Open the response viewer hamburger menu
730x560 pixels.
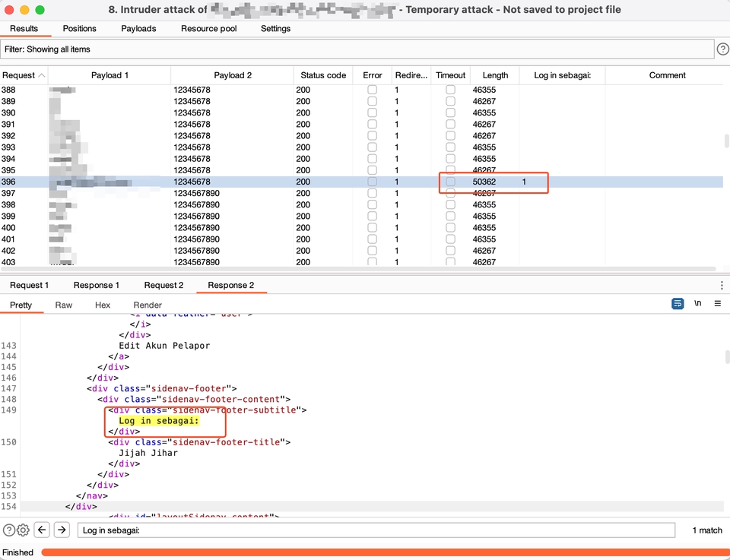[x=717, y=303]
